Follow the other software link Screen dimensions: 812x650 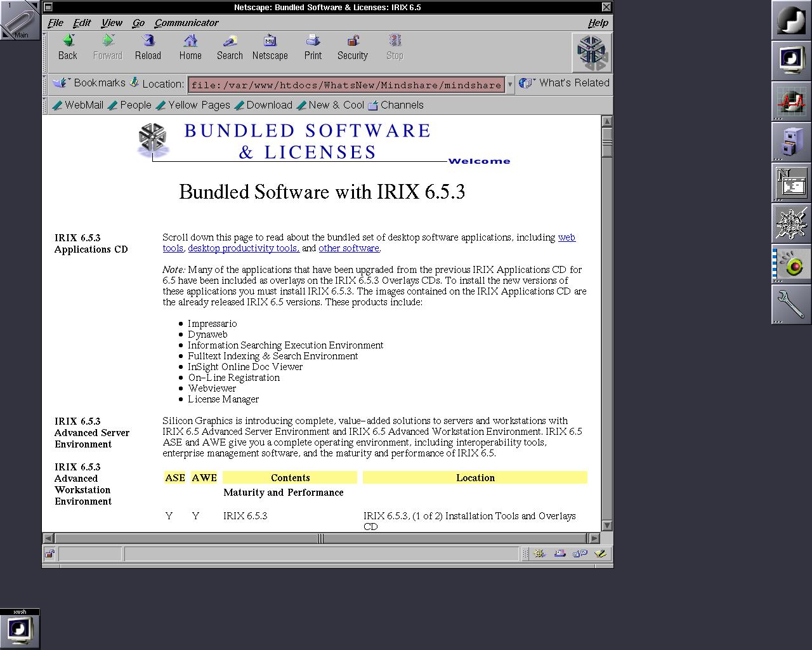[x=349, y=248]
